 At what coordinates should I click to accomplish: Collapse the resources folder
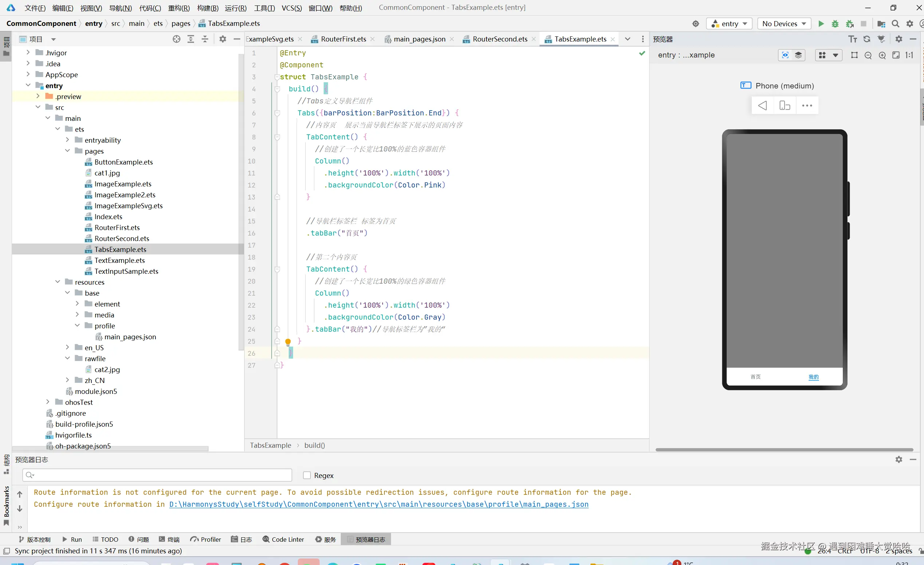pos(58,282)
